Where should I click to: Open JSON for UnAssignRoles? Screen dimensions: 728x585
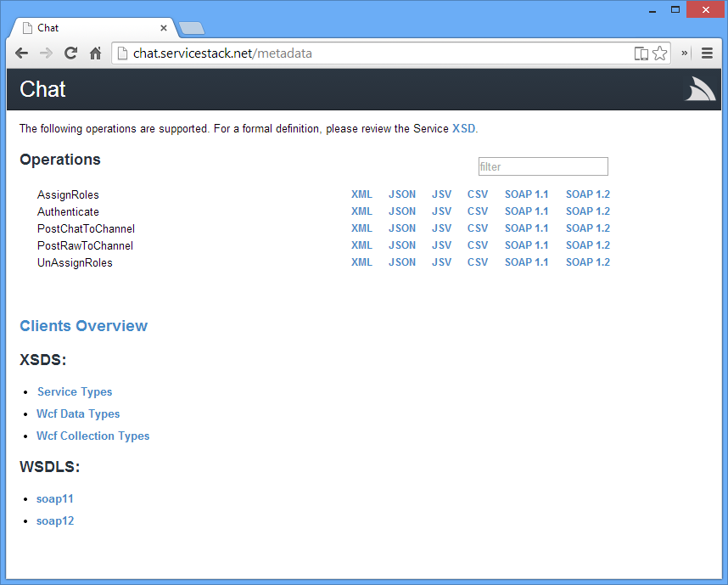[402, 262]
